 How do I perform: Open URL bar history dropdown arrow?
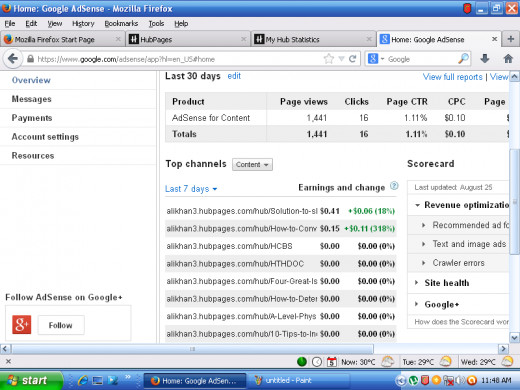pyautogui.click(x=341, y=59)
